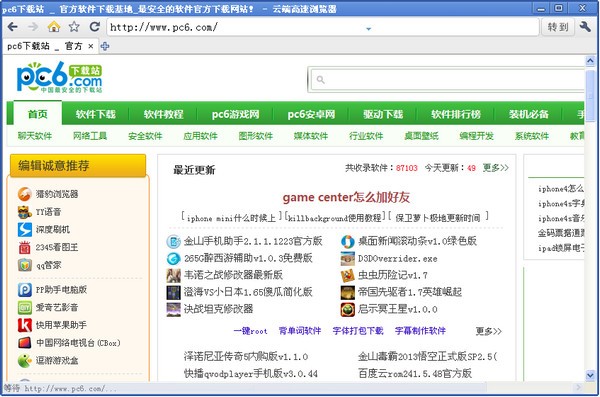Click the 265G醉西游辅助 icon

click(x=173, y=258)
